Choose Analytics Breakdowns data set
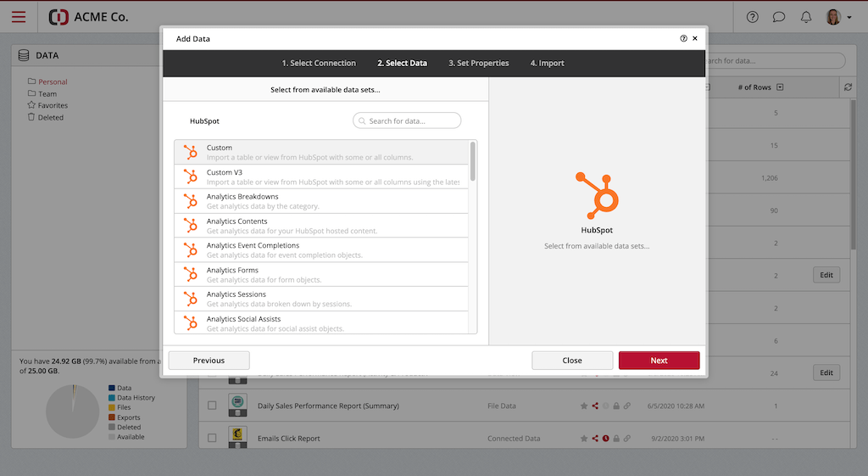 321,201
